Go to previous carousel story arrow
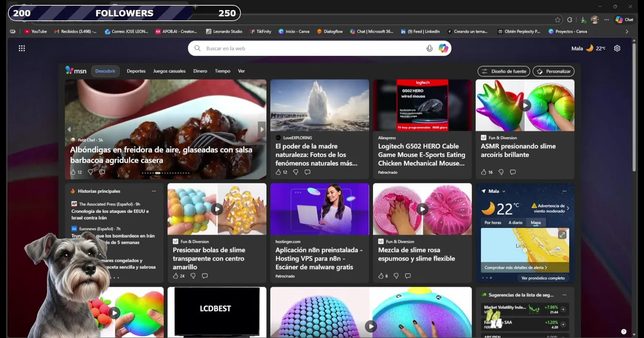Image resolution: width=644 pixels, height=338 pixels. [69, 129]
